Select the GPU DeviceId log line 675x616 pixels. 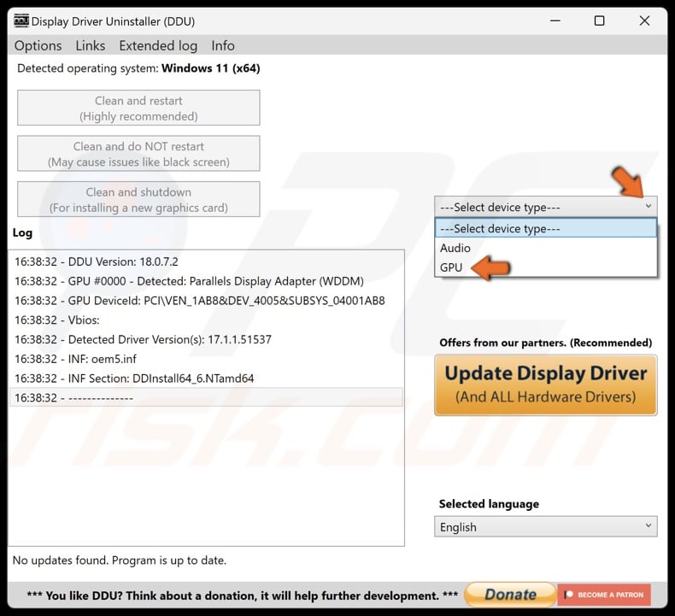[x=206, y=301]
